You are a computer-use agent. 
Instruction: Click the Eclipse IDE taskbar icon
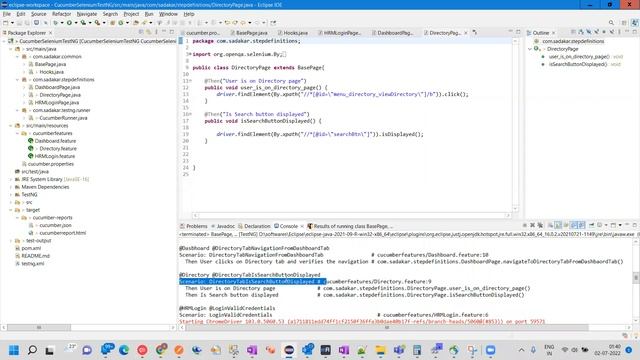click(x=289, y=350)
